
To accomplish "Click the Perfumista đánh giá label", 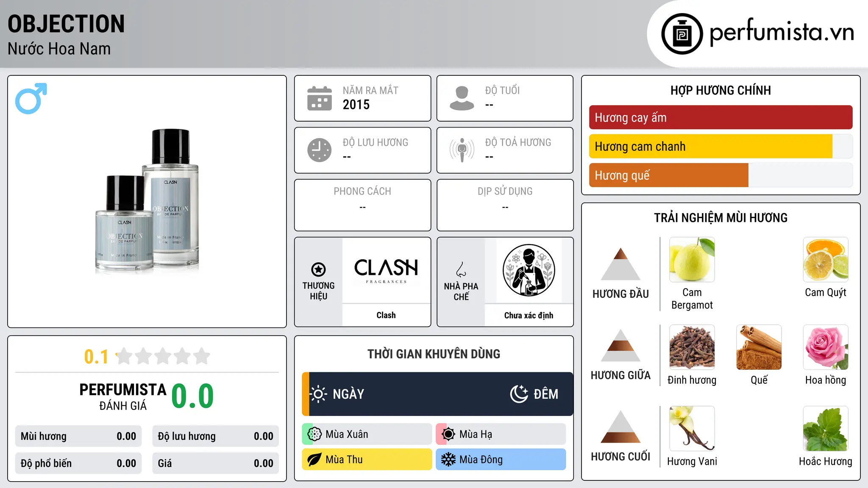I will coord(123,396).
